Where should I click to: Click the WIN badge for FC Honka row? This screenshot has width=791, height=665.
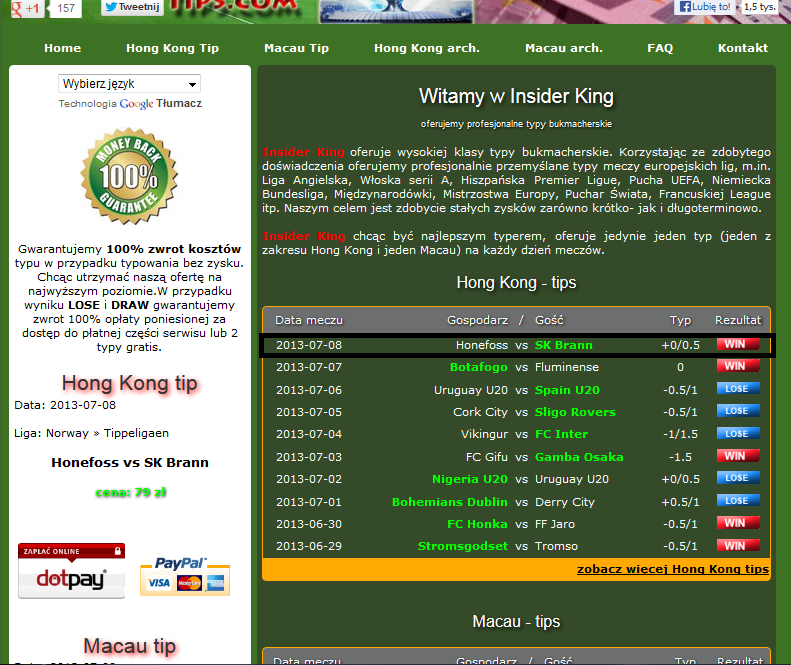(738, 523)
